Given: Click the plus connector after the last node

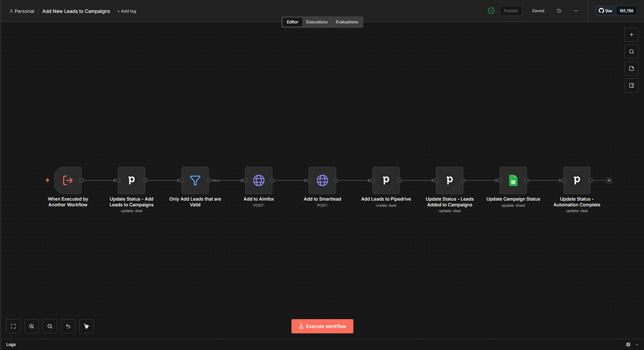Looking at the screenshot, I should tap(609, 180).
